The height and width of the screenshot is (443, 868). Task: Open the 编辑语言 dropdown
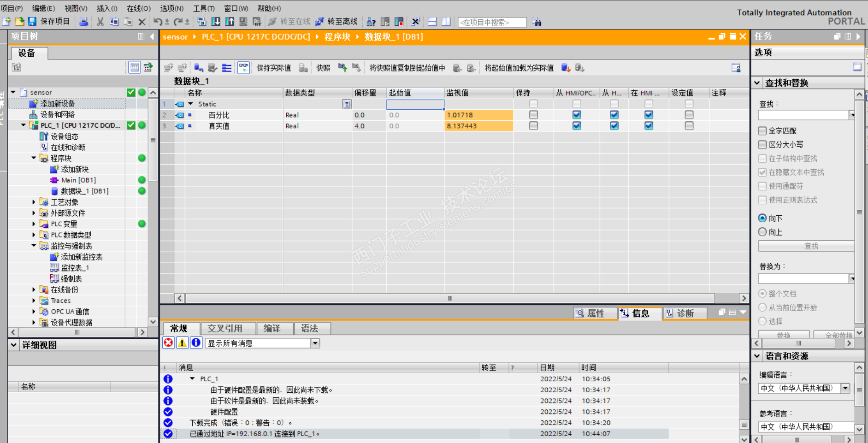click(x=845, y=388)
